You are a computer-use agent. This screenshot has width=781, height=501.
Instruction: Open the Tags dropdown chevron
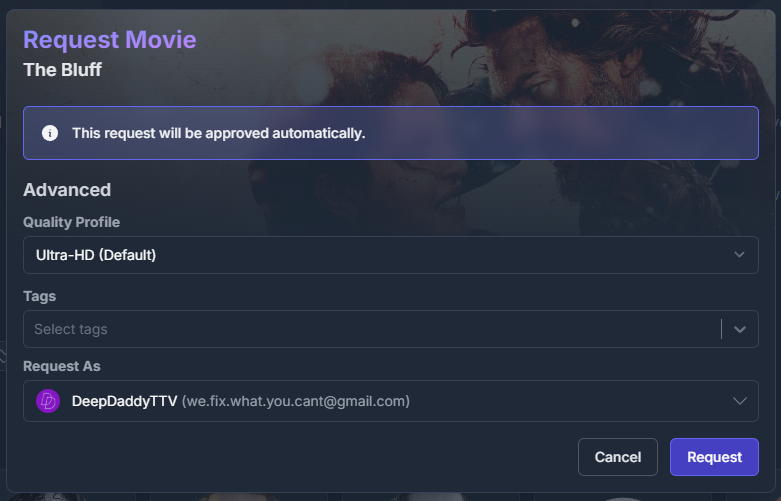pos(740,329)
